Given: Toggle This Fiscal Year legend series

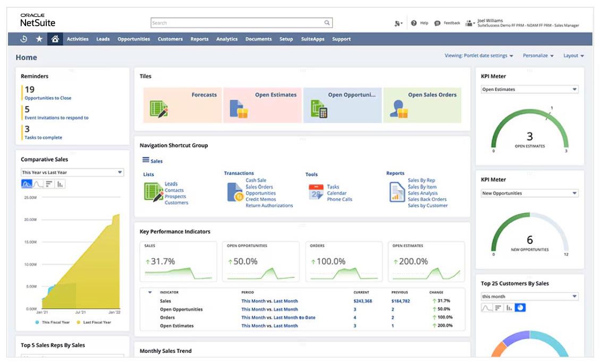Looking at the screenshot, I should tap(53, 322).
